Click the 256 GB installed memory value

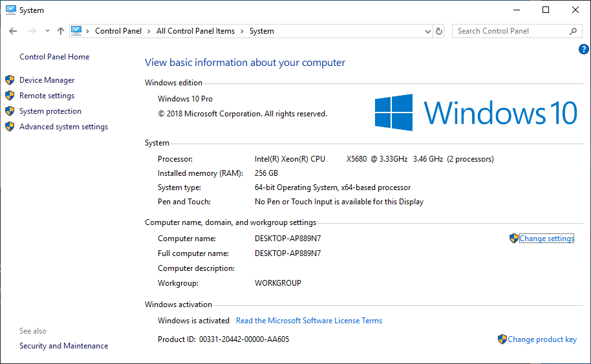266,173
